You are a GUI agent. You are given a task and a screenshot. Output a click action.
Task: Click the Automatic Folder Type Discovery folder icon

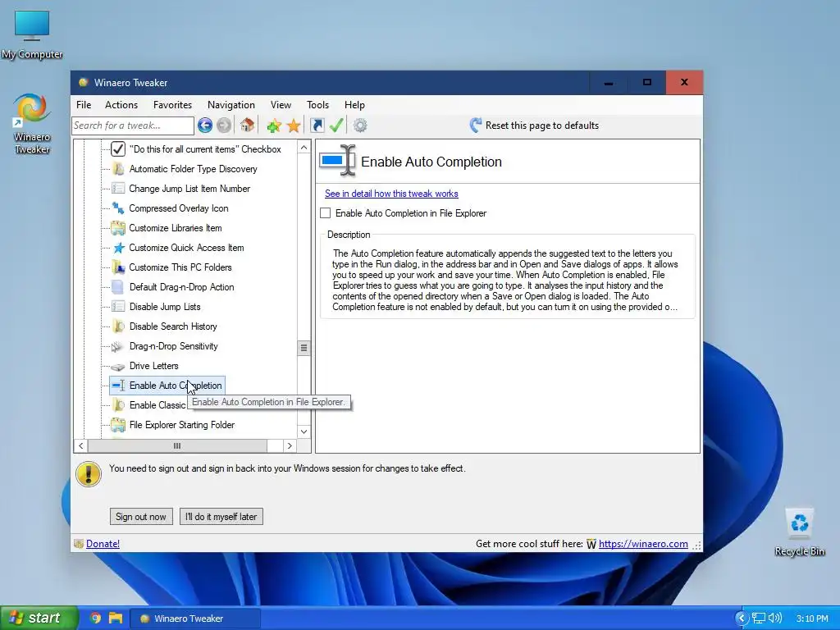(118, 169)
